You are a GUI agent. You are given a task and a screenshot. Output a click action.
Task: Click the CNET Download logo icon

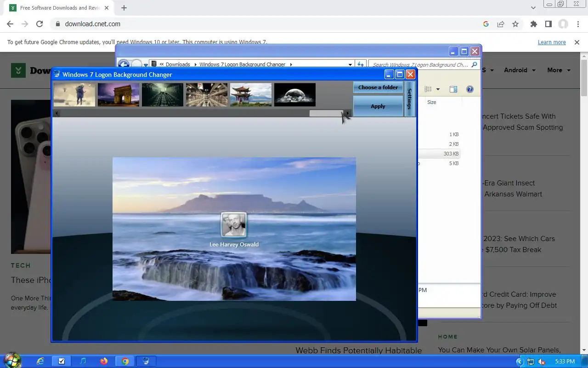pyautogui.click(x=18, y=70)
